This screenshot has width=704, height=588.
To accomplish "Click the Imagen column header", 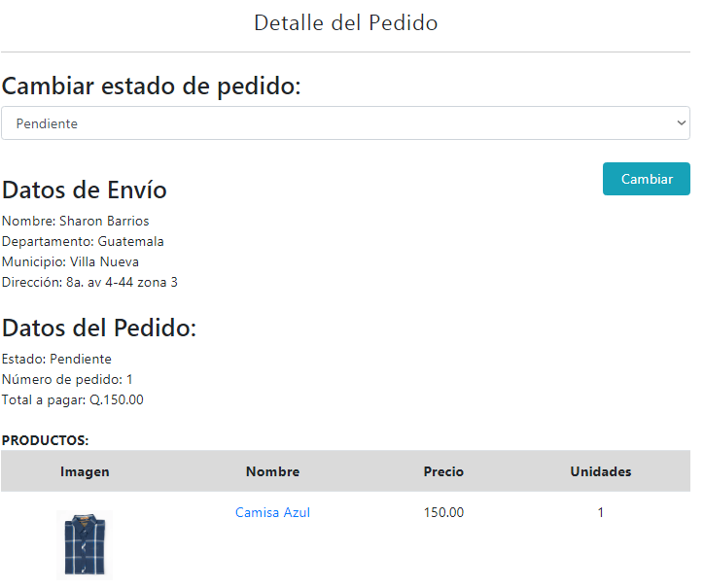I will pyautogui.click(x=85, y=471).
